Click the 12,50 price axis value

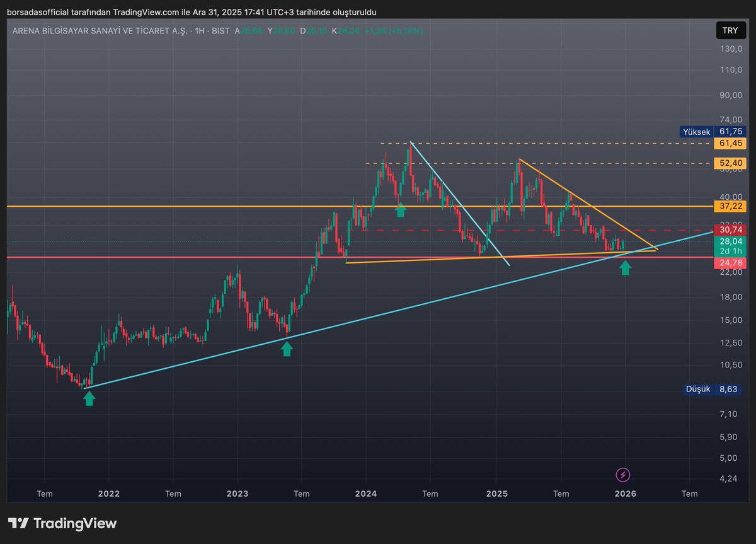731,343
